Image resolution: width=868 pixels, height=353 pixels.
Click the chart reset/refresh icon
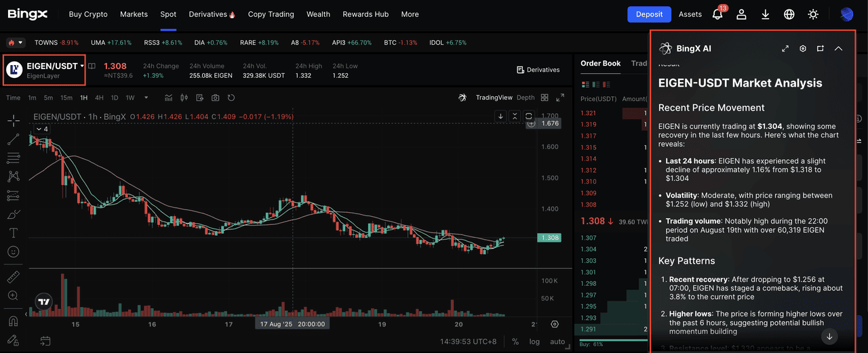point(231,98)
